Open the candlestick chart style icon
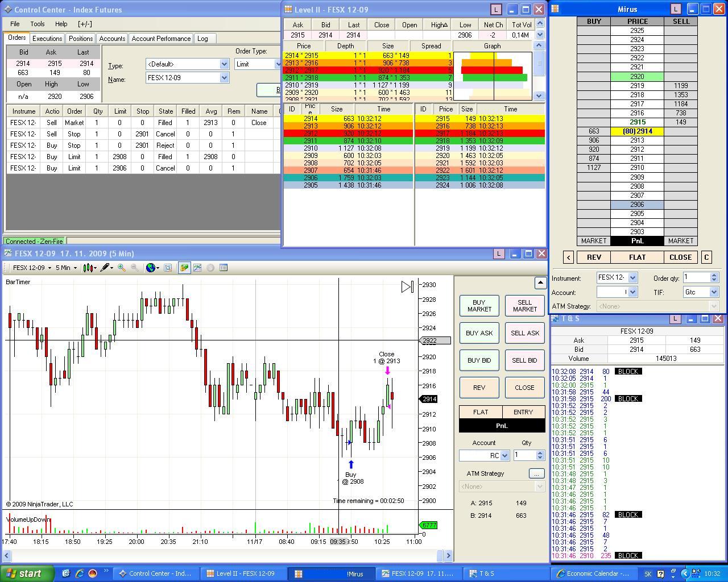This screenshot has height=582, width=728. (88, 268)
